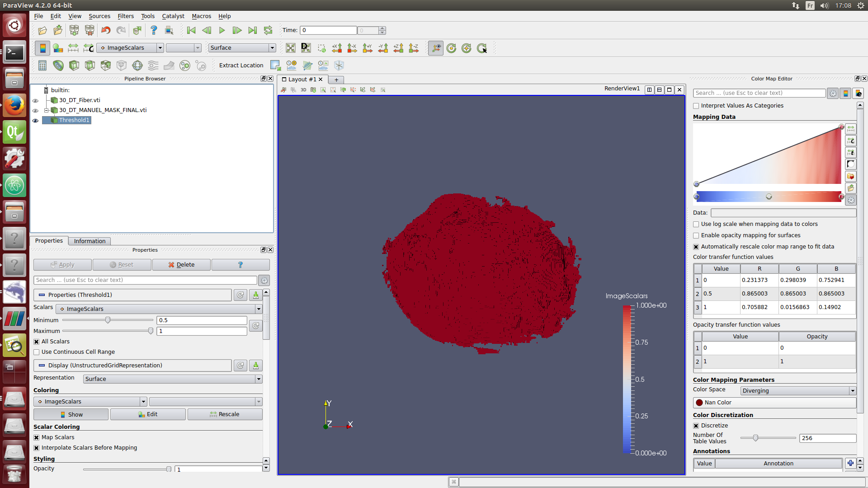This screenshot has width=868, height=488.
Task: Uncheck All Scalars checkbox
Action: (x=37, y=342)
